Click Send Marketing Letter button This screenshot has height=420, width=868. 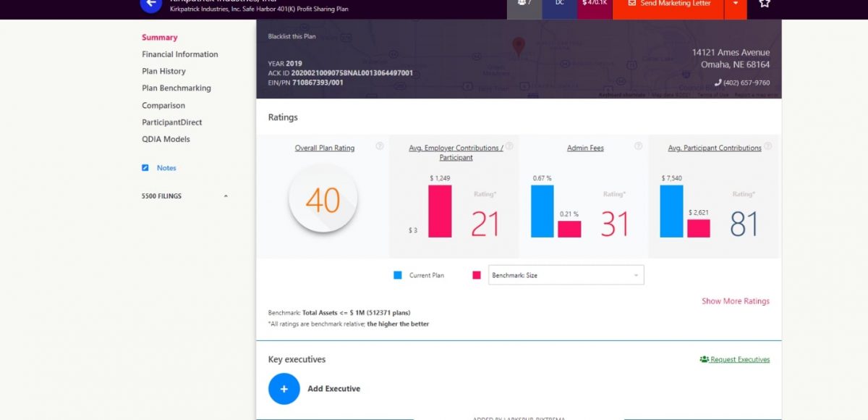coord(668,4)
